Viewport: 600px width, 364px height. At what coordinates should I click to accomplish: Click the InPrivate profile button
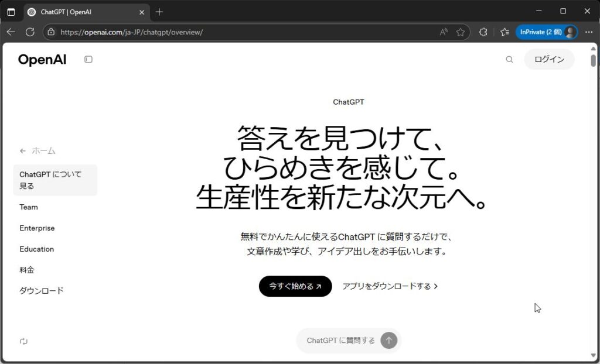(547, 32)
